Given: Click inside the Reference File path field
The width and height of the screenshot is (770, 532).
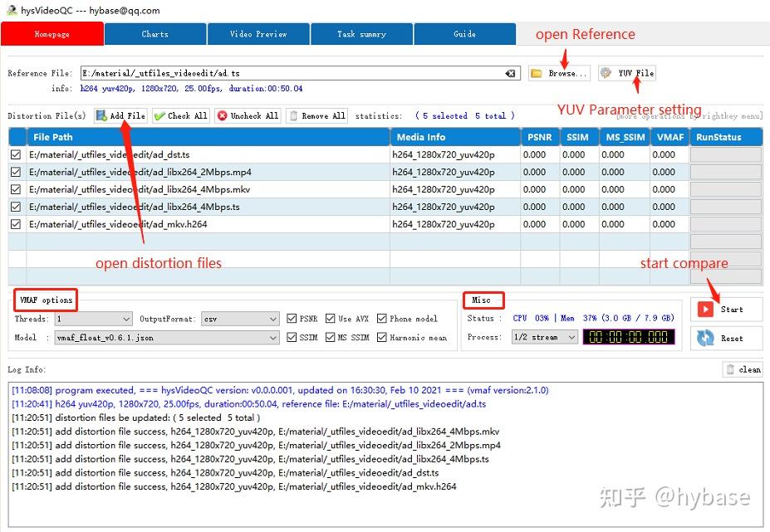Looking at the screenshot, I should click(291, 73).
